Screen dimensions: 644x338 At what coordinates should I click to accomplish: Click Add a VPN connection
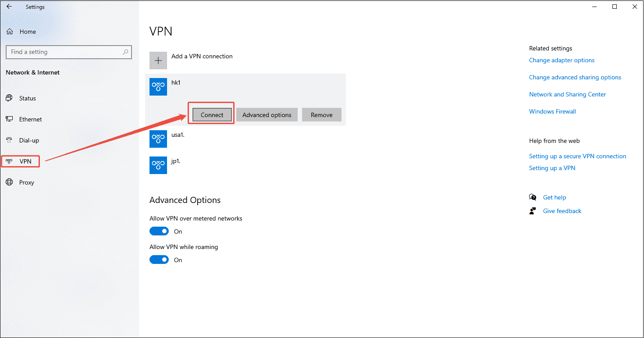click(x=202, y=56)
